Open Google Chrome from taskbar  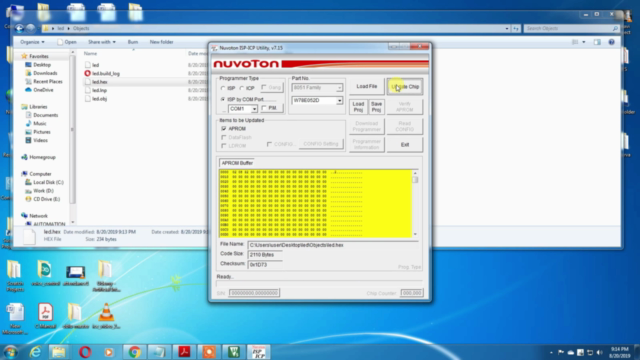point(134,352)
